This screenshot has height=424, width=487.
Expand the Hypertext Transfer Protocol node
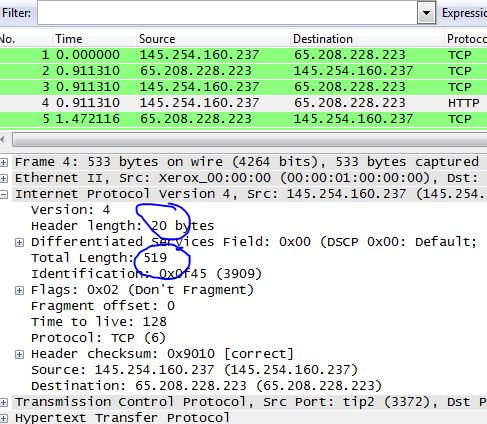[x=4, y=418]
